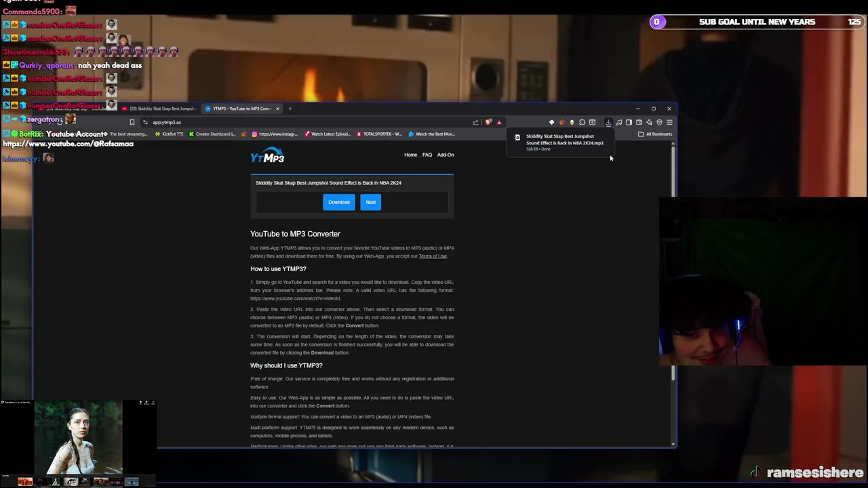Open the VPN shield icon

click(659, 123)
